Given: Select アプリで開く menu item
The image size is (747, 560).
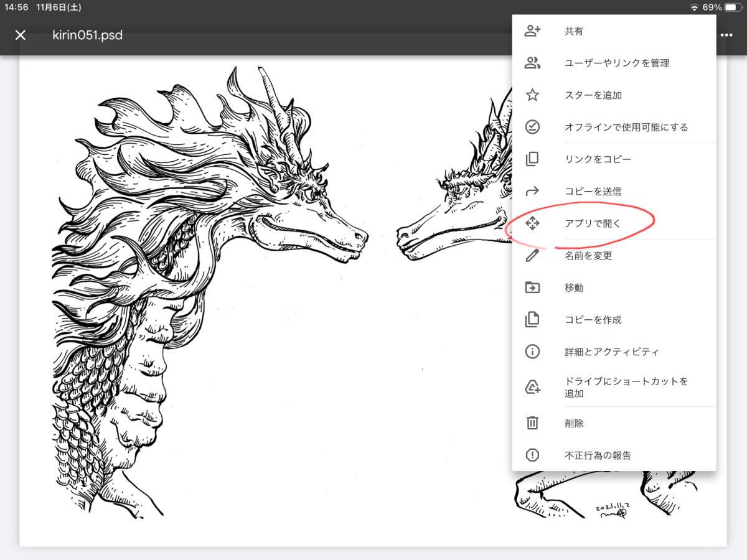Looking at the screenshot, I should (x=592, y=223).
